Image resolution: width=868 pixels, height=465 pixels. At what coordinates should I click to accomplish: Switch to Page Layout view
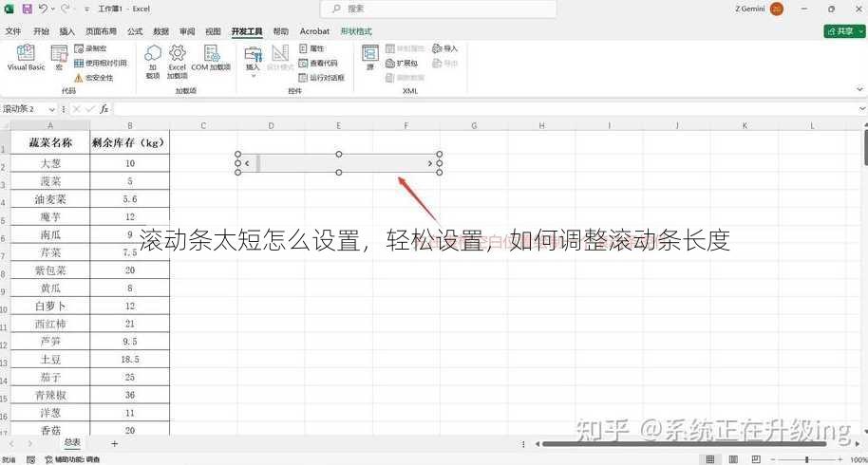[x=733, y=459]
